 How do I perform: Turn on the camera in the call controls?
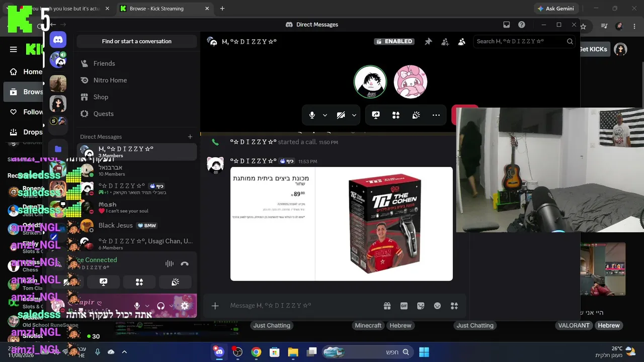coord(341,115)
